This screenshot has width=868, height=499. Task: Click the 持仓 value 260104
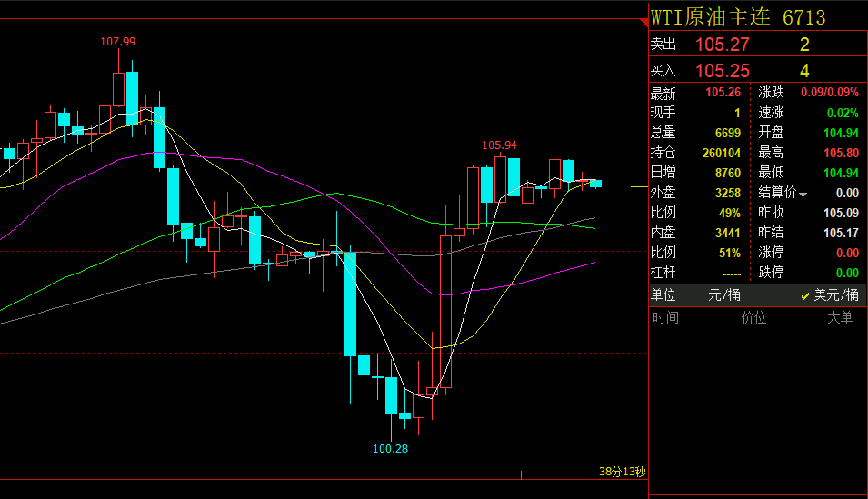[x=722, y=153]
